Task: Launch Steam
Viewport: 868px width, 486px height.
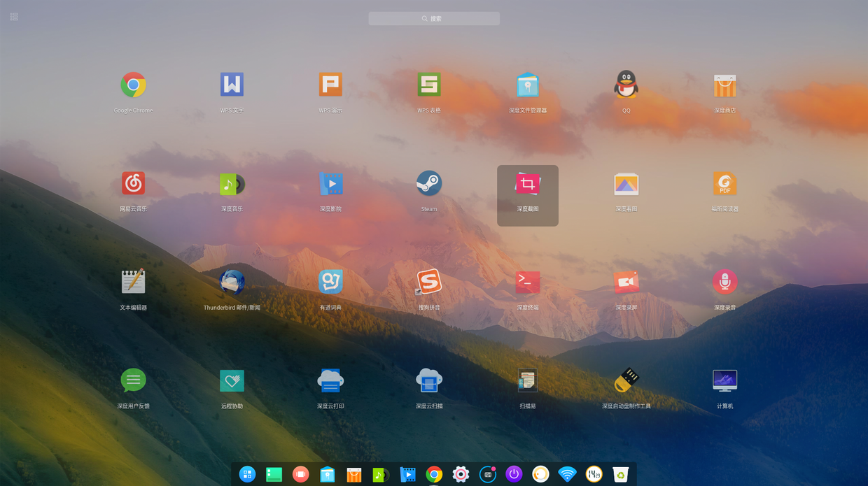Action: point(429,184)
